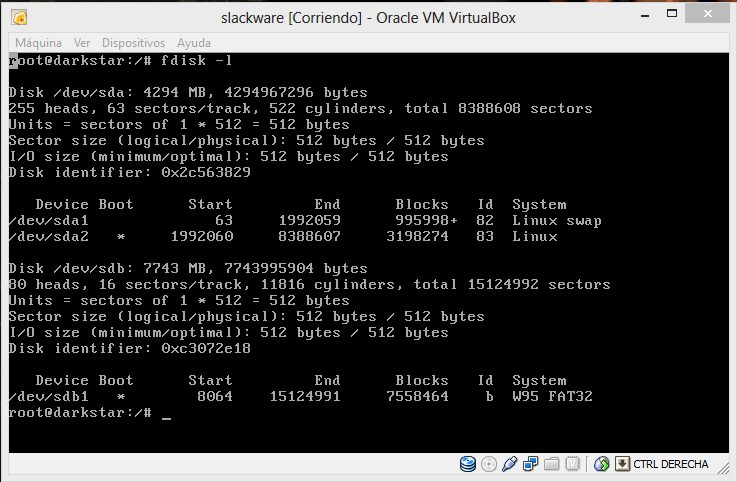Open the Ver menu
737x482 pixels.
(x=82, y=43)
